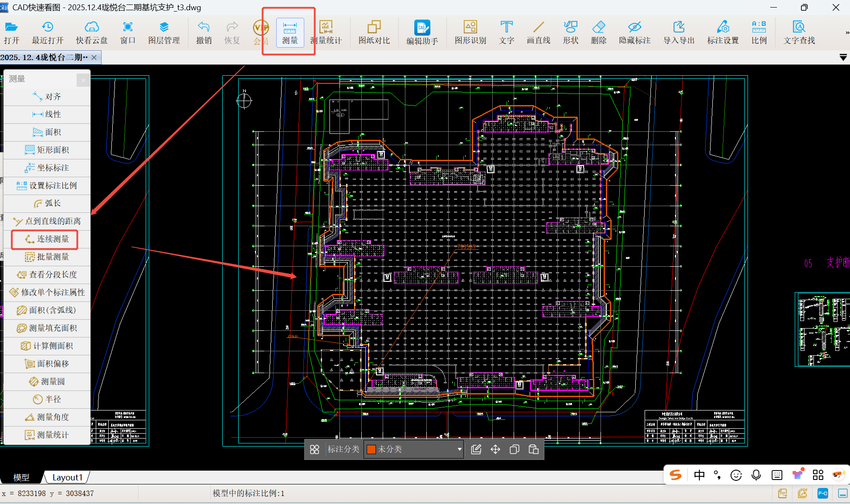Image resolution: width=850 pixels, height=504 pixels.
Task: Expand the toolbar overflow chevron
Action: pos(847,33)
